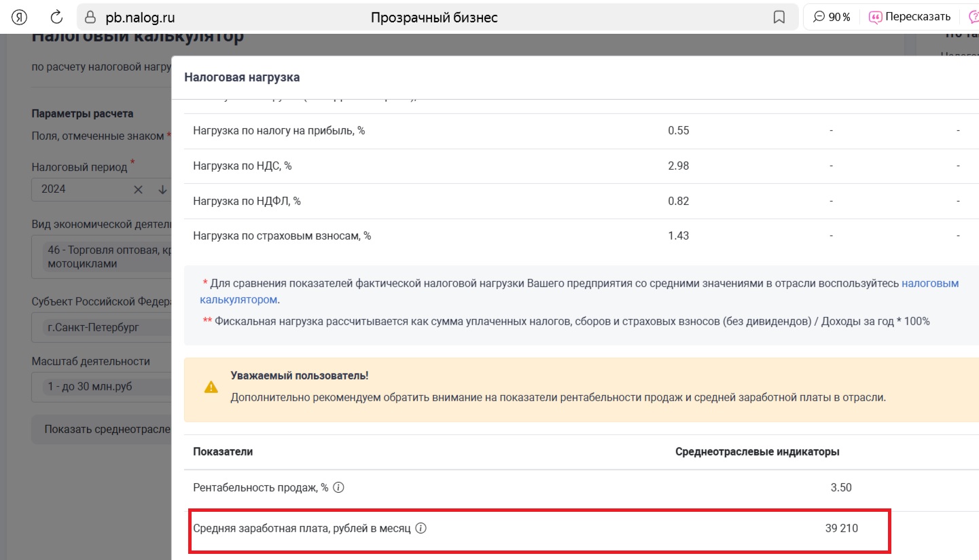
Task: Click the Нагрузка по НДС row
Action: (581, 166)
